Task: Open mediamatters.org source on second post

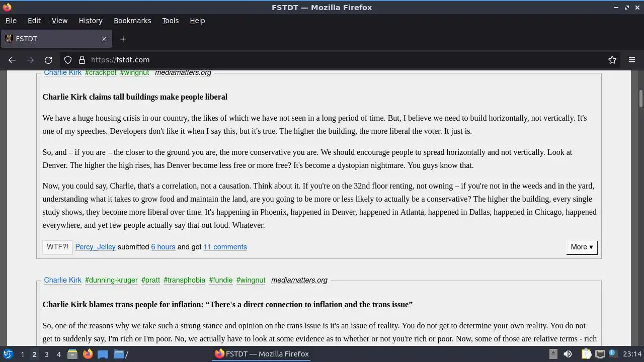Action: pyautogui.click(x=299, y=280)
